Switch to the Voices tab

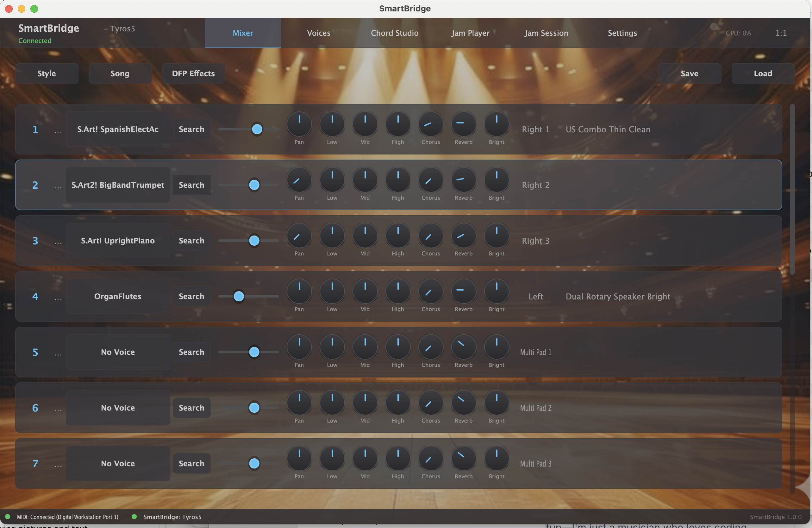[x=318, y=33]
